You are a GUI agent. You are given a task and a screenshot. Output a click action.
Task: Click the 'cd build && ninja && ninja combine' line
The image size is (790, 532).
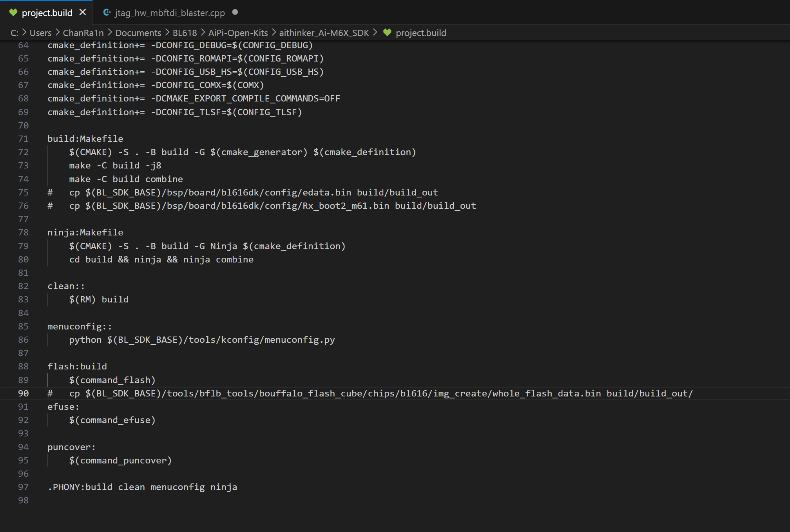click(x=161, y=259)
